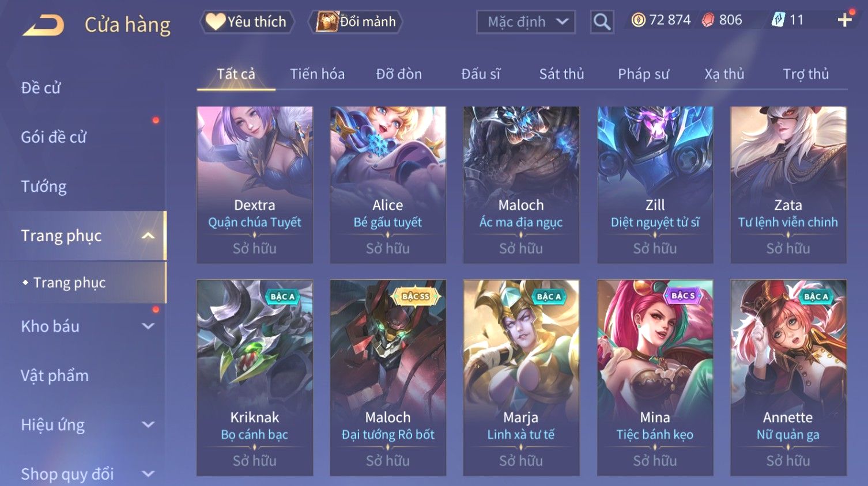The height and width of the screenshot is (486, 868).
Task: Switch to the Sát thủ tab
Action: (x=561, y=74)
